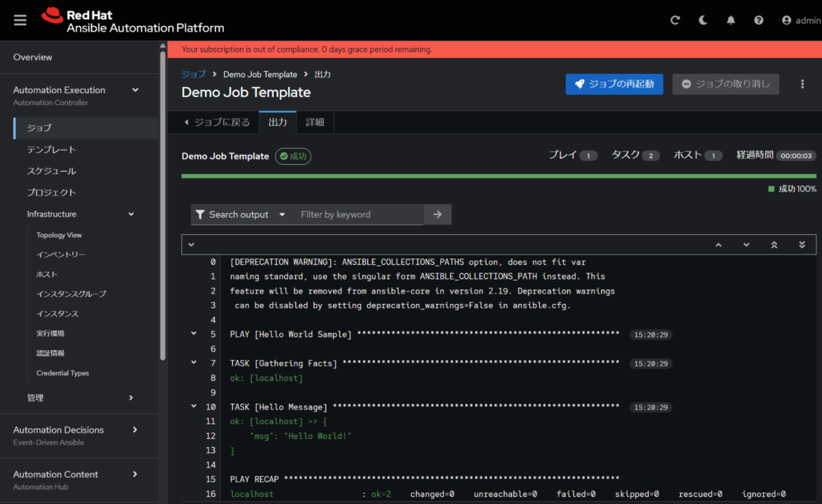Click the Filter by keyword field
This screenshot has width=822, height=504.
(x=358, y=214)
